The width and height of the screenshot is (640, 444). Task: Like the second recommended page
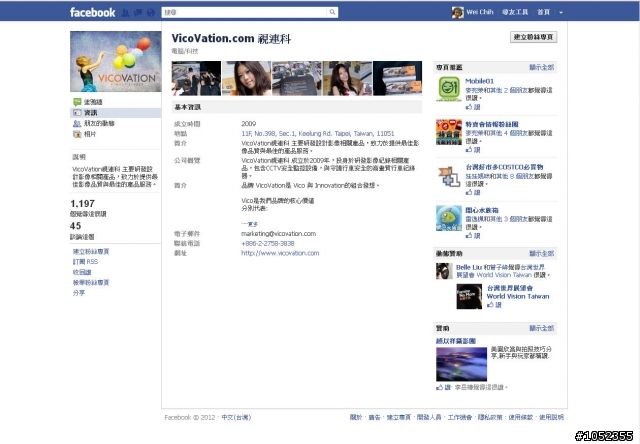[x=473, y=150]
